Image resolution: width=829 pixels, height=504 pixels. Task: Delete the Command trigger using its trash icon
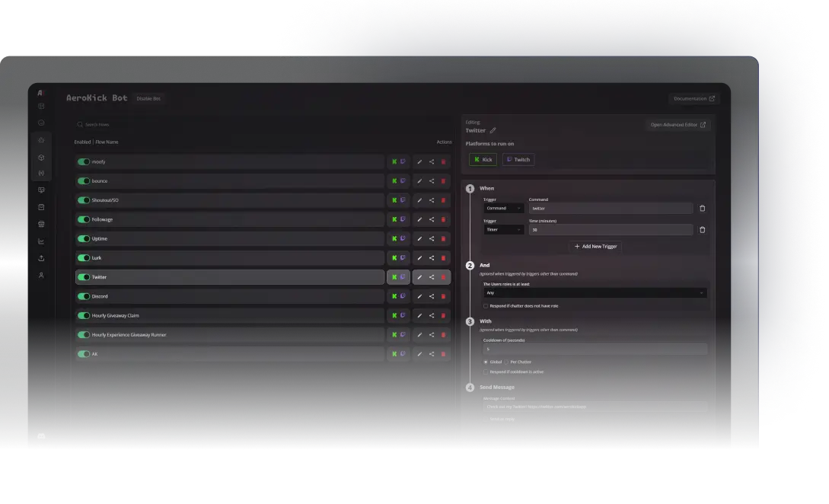click(x=702, y=208)
